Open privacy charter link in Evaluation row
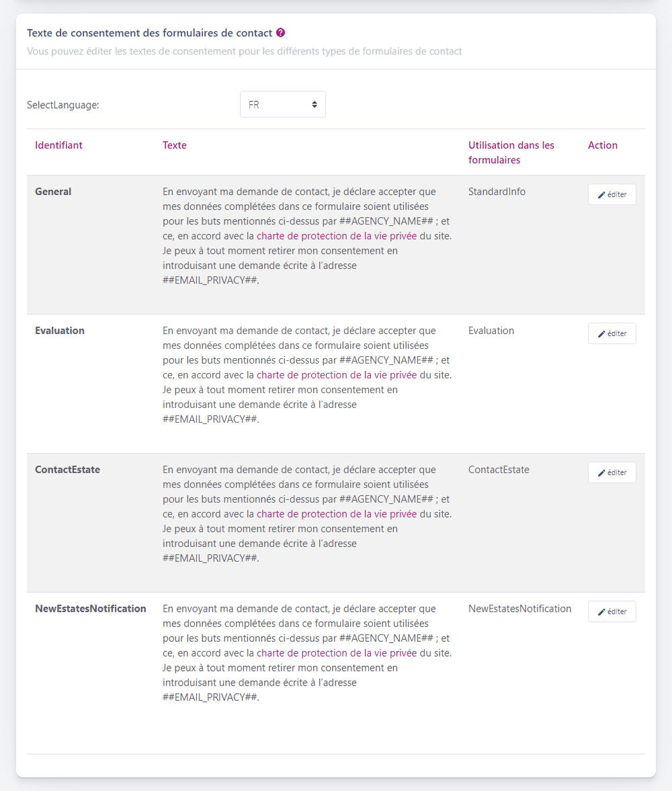Image resolution: width=672 pixels, height=791 pixels. pyautogui.click(x=336, y=375)
